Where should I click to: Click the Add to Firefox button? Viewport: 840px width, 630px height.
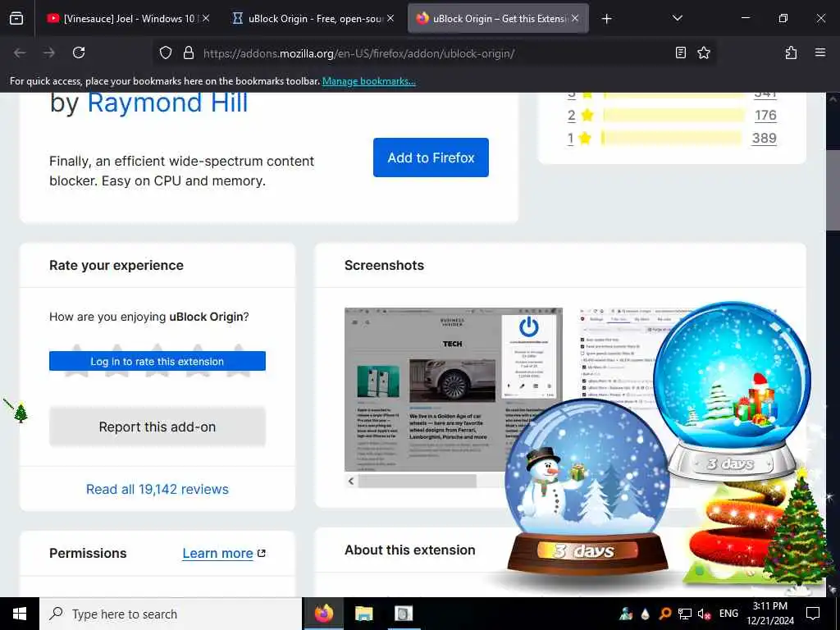(431, 157)
